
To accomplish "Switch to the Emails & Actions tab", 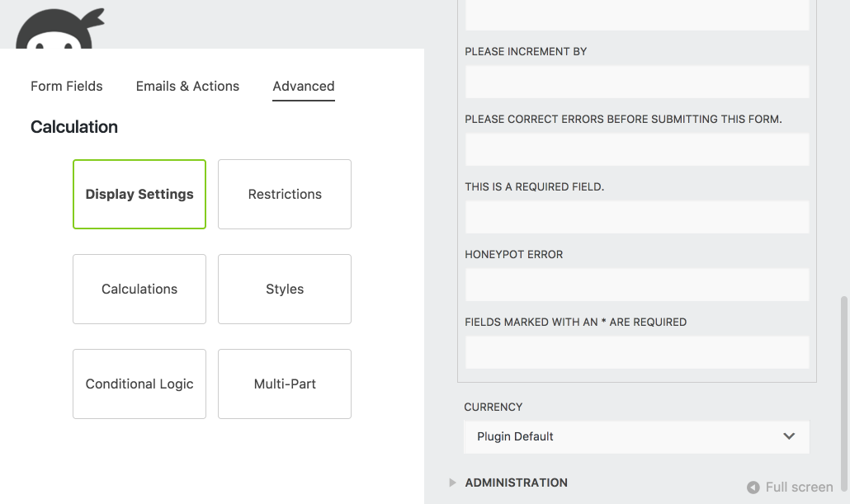I will coord(187,86).
